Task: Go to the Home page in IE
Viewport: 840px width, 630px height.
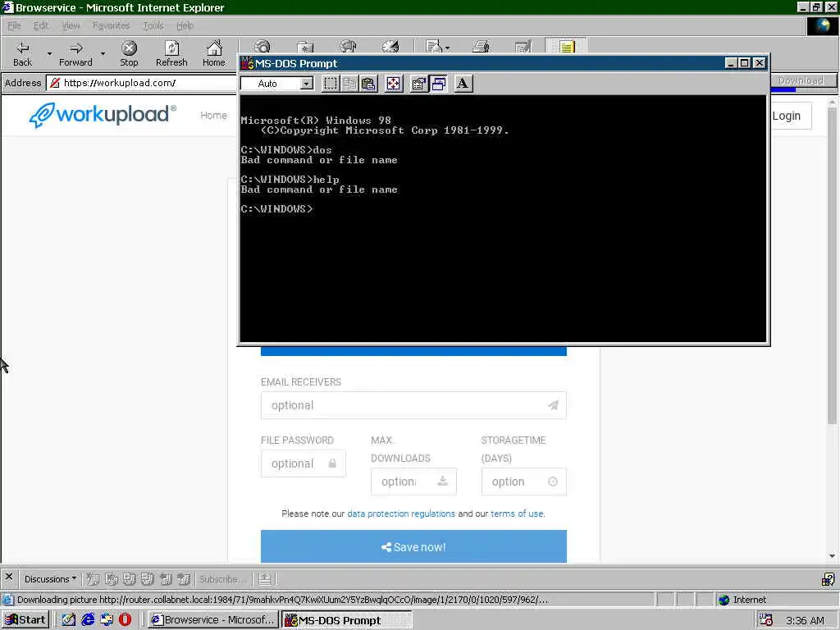Action: click(x=214, y=54)
